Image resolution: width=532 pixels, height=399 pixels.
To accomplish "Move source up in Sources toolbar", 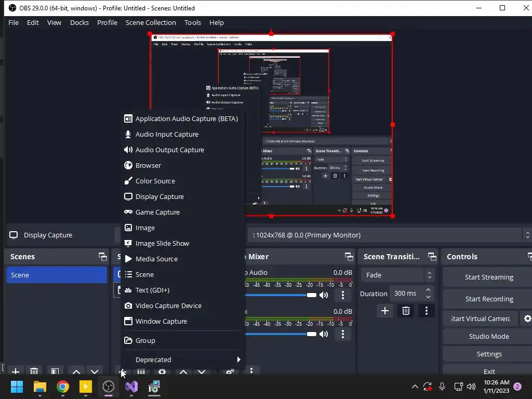I will pyautogui.click(x=183, y=371).
